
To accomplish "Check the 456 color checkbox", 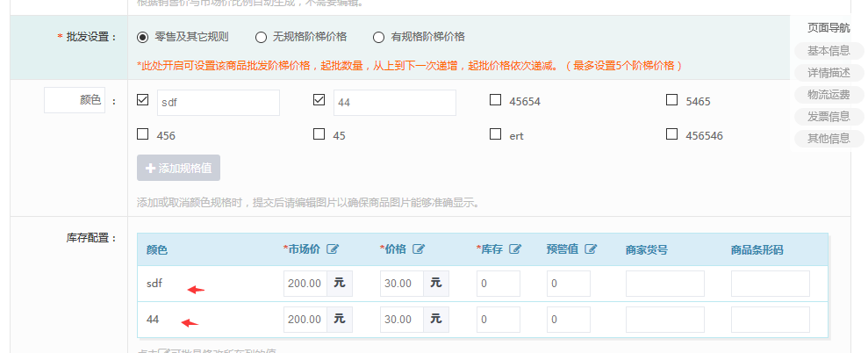I will 143,134.
